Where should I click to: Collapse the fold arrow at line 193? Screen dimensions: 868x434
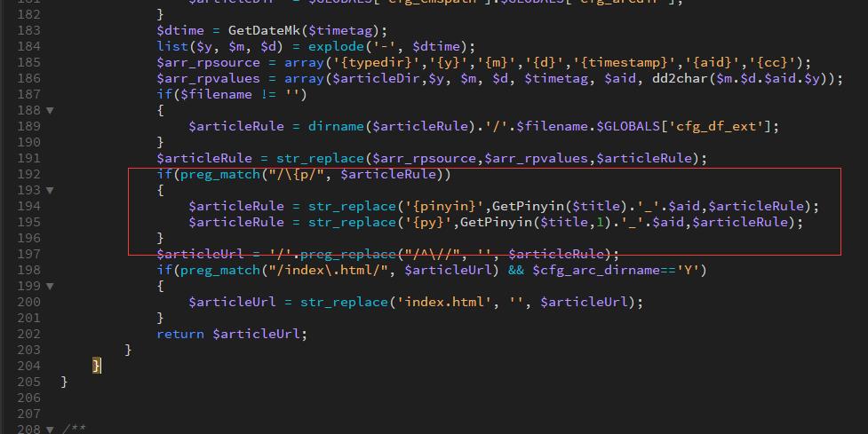tap(51, 190)
